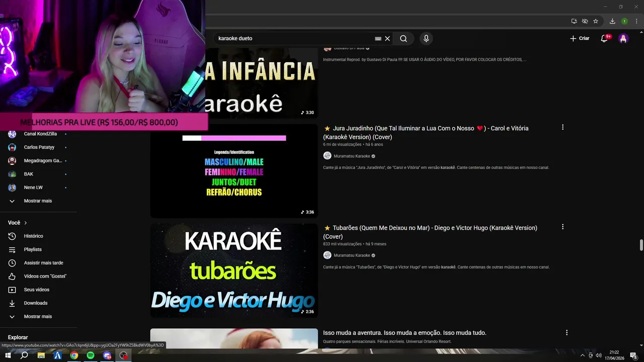Open options menu for Tubarões video
Viewport: 644px width, 362px height.
coord(562,227)
